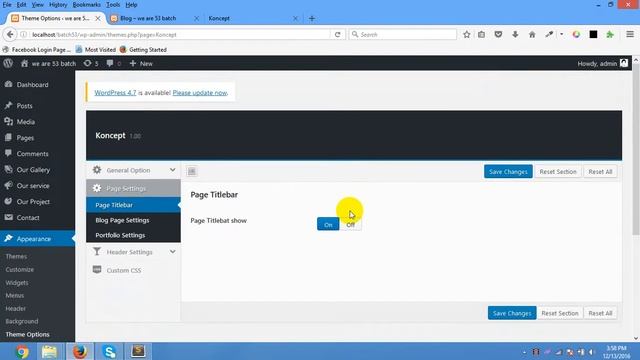Open the site home 'we are 53 batch'
The image size is (640, 360).
[x=49, y=64]
